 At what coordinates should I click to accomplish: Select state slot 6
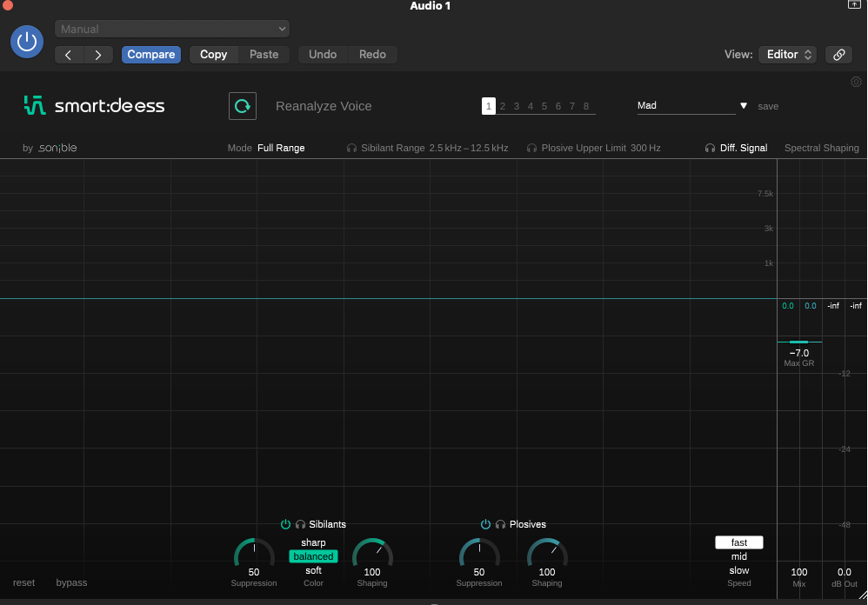558,106
